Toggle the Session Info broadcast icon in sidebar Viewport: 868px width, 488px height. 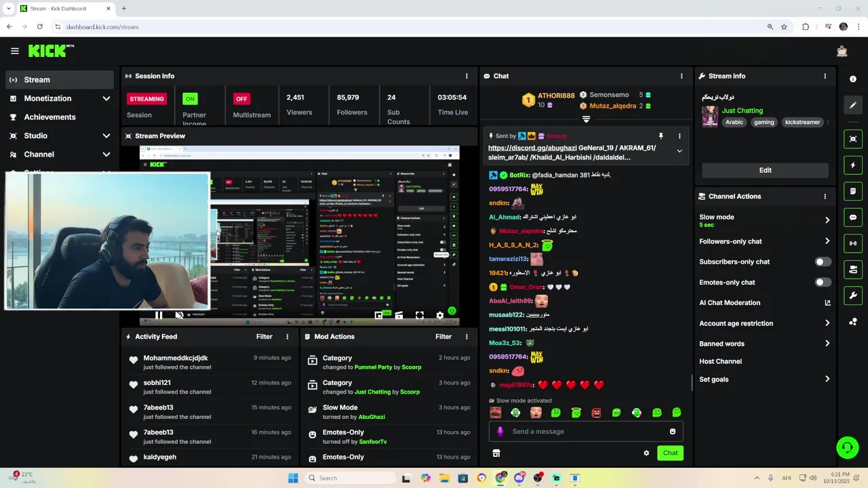[x=853, y=243]
